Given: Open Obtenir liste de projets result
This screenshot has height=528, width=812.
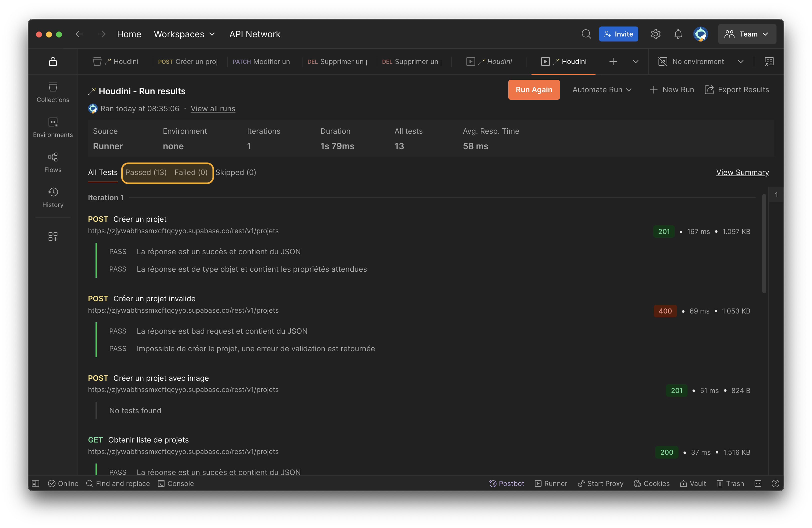Looking at the screenshot, I should point(148,440).
